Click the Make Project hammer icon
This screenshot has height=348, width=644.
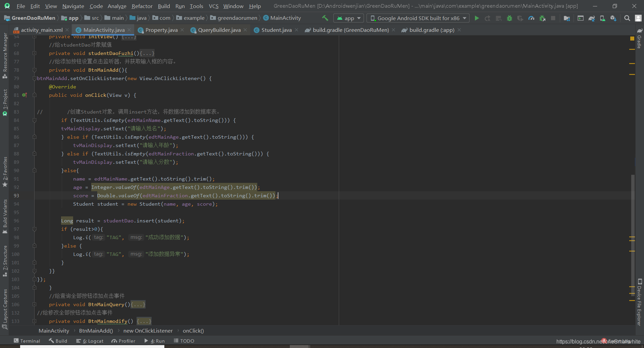point(325,18)
